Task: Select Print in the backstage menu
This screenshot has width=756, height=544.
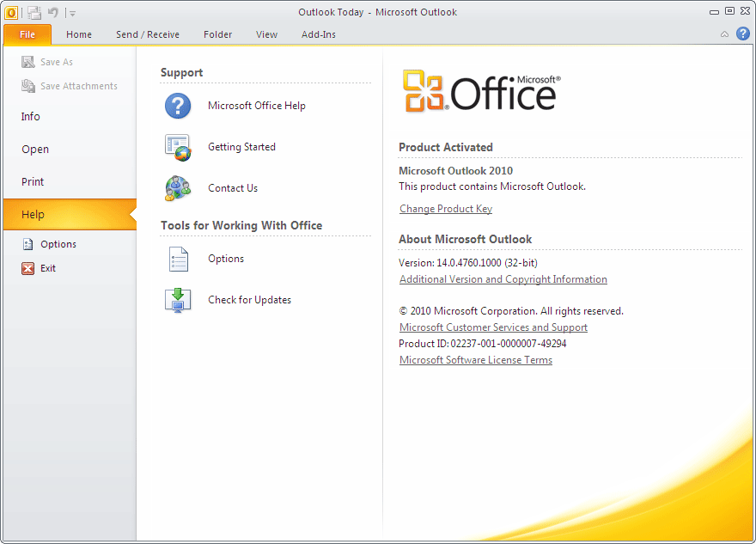Action: click(x=70, y=182)
